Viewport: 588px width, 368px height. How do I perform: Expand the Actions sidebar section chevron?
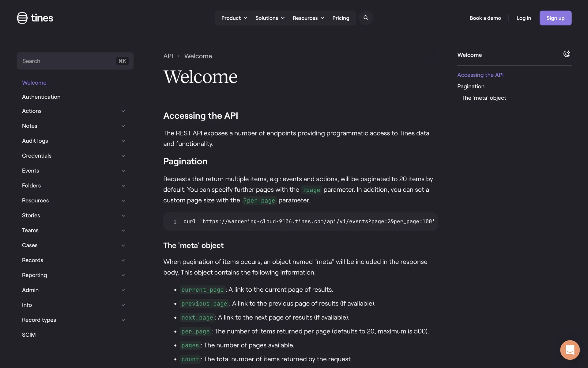point(123,111)
